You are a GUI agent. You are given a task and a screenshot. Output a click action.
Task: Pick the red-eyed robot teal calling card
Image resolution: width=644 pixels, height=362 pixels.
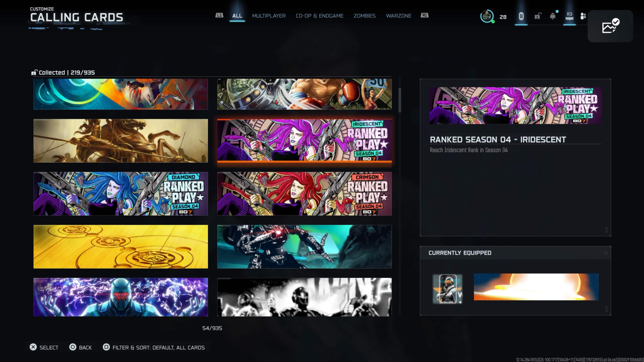[x=305, y=247]
